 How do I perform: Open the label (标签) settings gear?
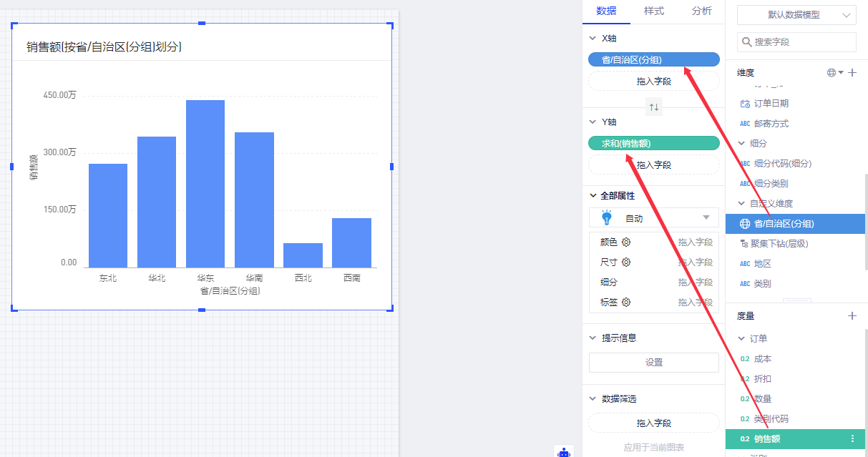point(626,303)
